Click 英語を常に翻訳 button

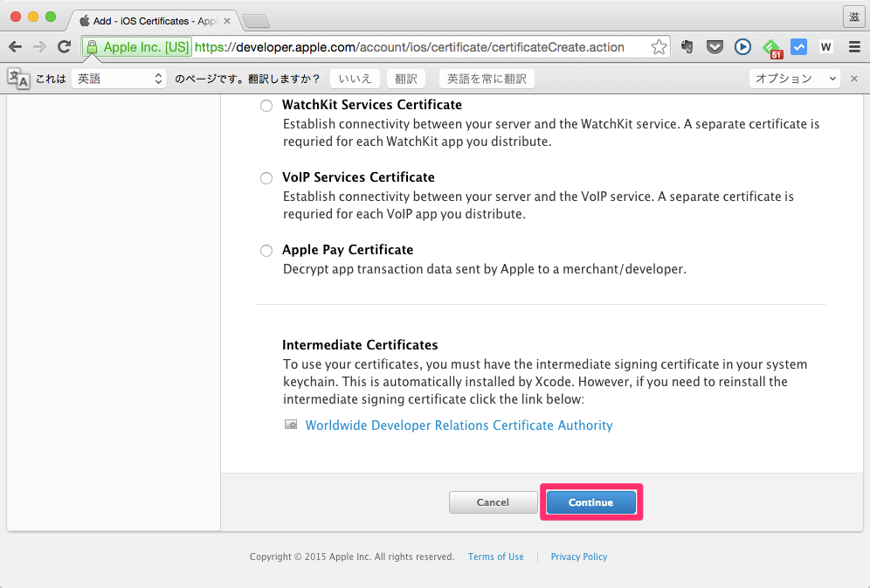tap(487, 79)
